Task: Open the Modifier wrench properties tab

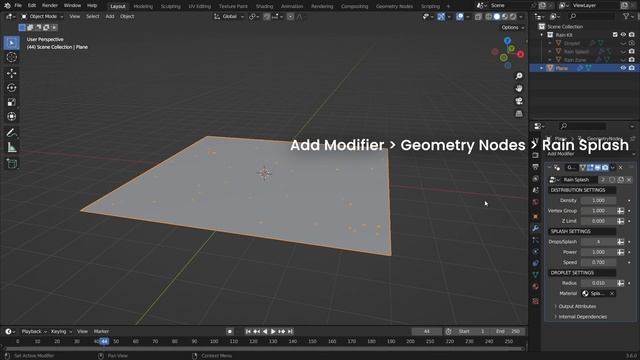Action: (x=536, y=228)
